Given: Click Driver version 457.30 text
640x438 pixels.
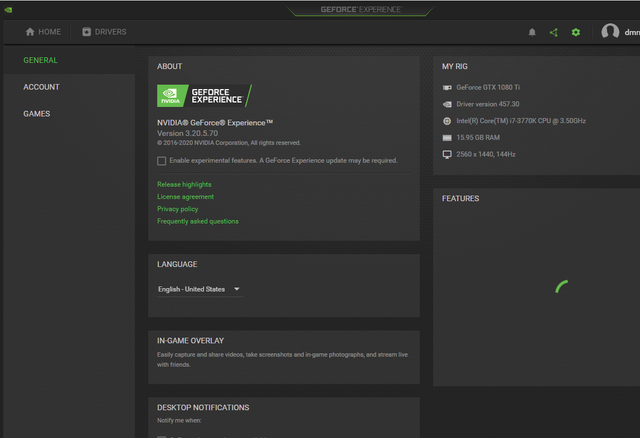Looking at the screenshot, I should coord(488,104).
